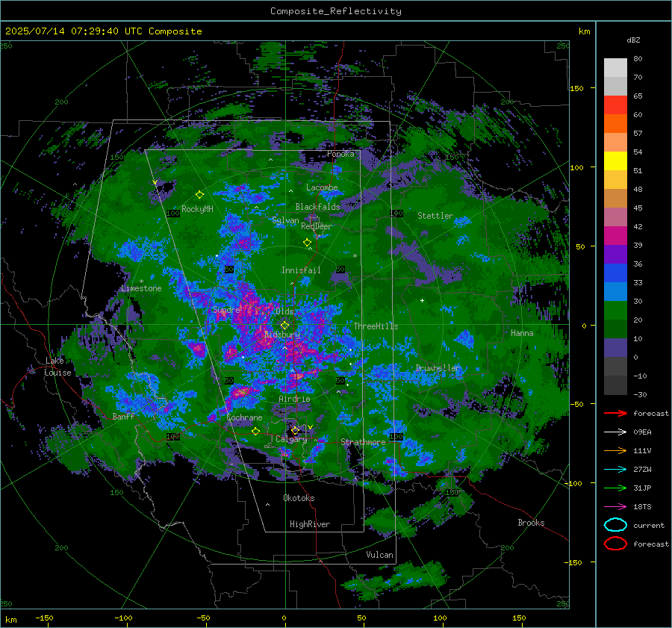Viewport: 672px width, 628px height.
Task: Click the Olds label
Action: click(x=284, y=311)
